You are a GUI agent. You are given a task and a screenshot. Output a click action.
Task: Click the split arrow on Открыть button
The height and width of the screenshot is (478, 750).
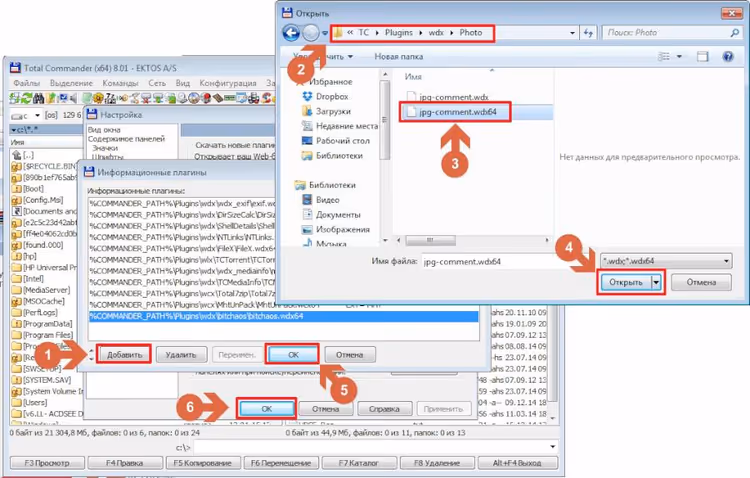[656, 282]
